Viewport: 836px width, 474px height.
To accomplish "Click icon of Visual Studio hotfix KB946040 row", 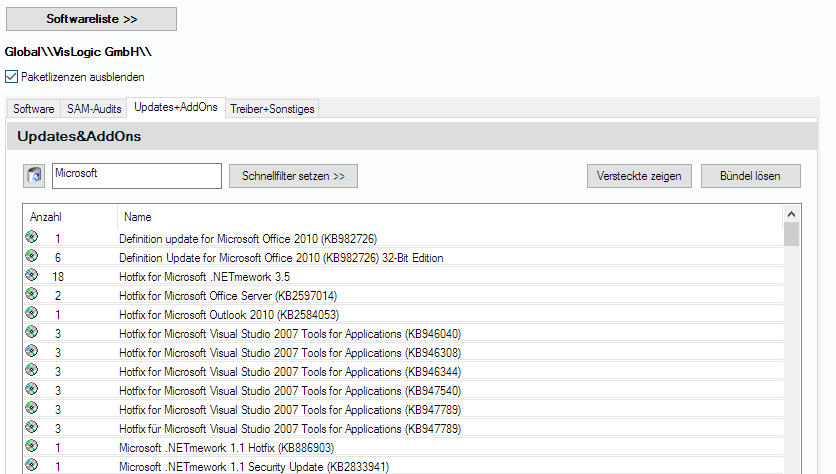I will [31, 332].
